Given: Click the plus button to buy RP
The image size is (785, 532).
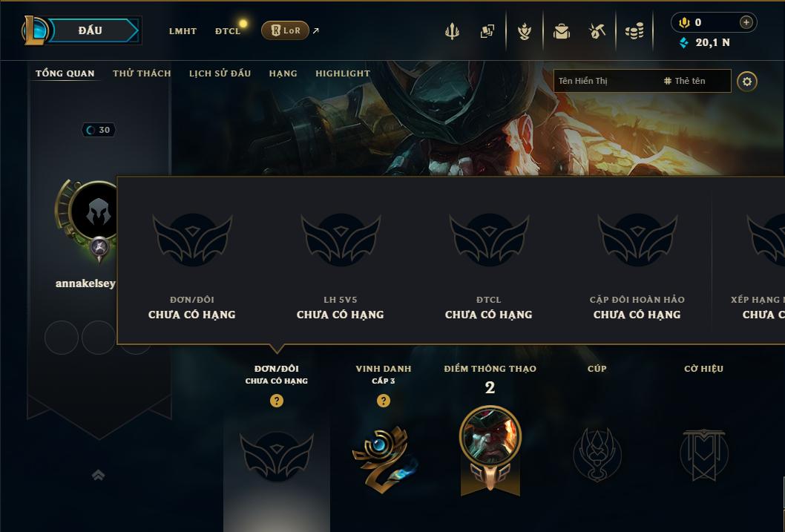Looking at the screenshot, I should (746, 22).
